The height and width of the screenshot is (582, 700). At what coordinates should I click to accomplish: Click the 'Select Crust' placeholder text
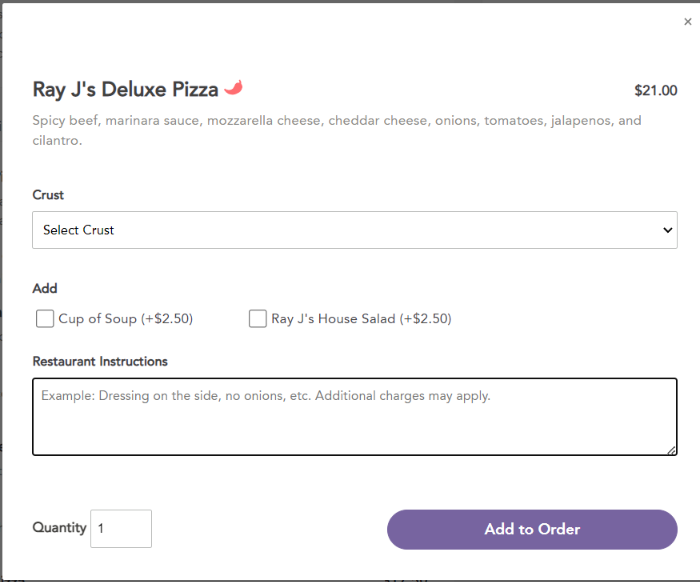coord(79,230)
